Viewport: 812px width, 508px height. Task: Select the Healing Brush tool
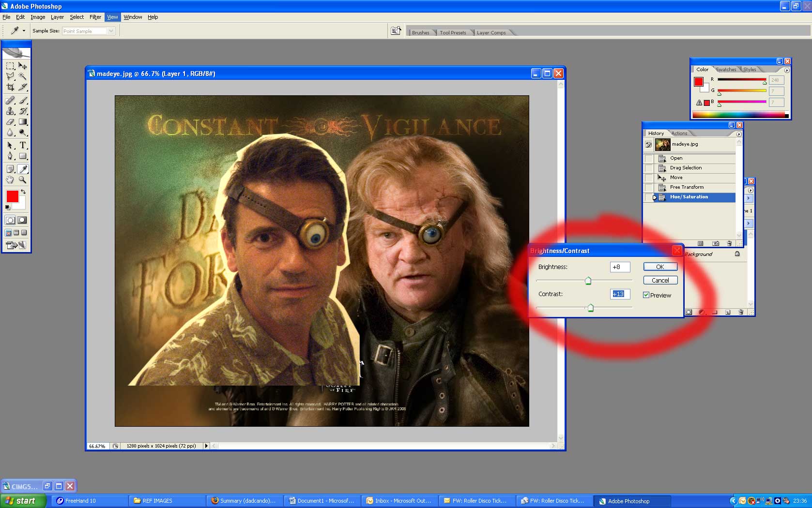coord(10,100)
